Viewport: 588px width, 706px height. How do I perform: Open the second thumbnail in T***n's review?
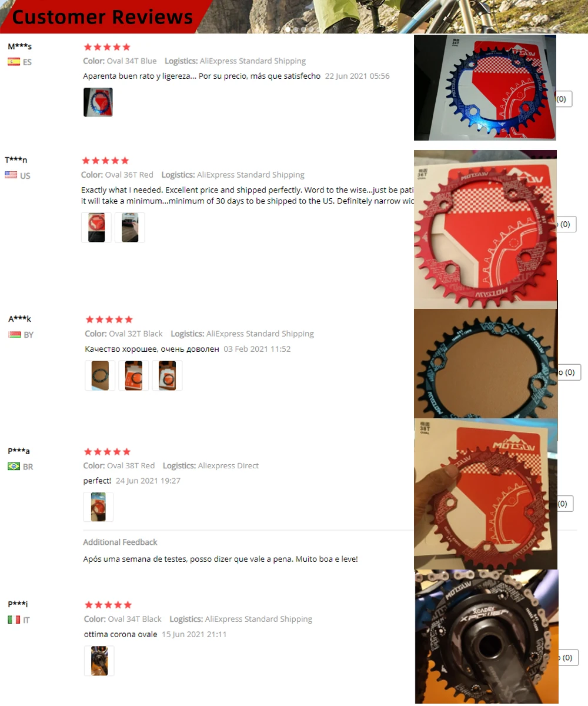click(x=130, y=228)
